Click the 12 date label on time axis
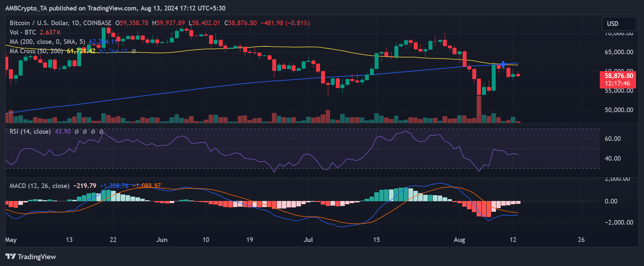 coord(513,240)
